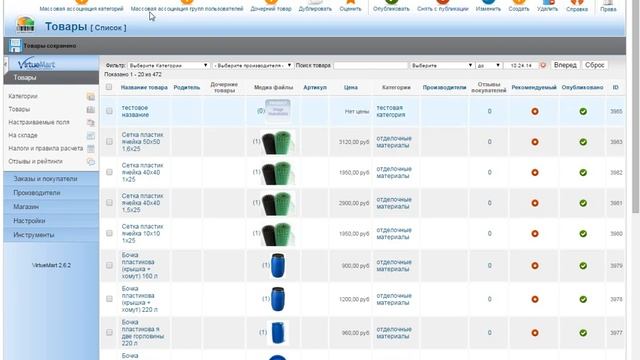Open Справка help toolbar button

point(577,6)
